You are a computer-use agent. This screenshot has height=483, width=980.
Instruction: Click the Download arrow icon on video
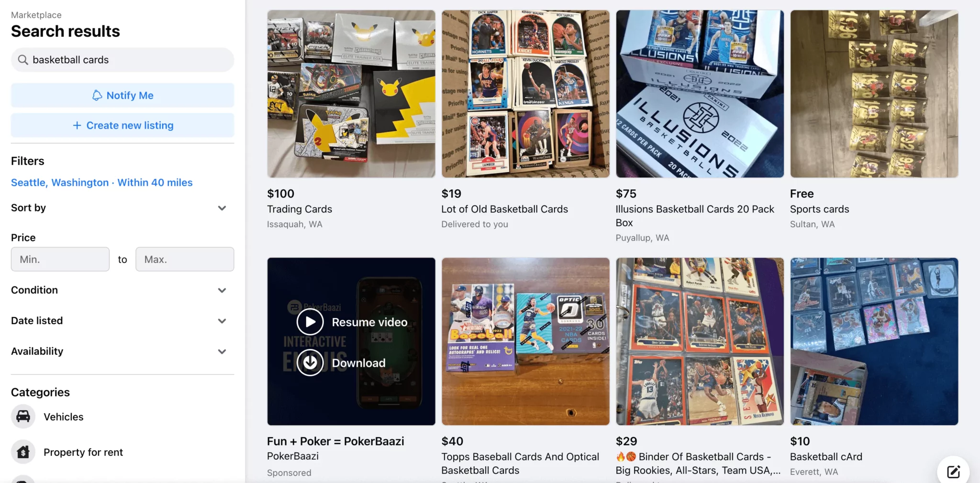310,362
